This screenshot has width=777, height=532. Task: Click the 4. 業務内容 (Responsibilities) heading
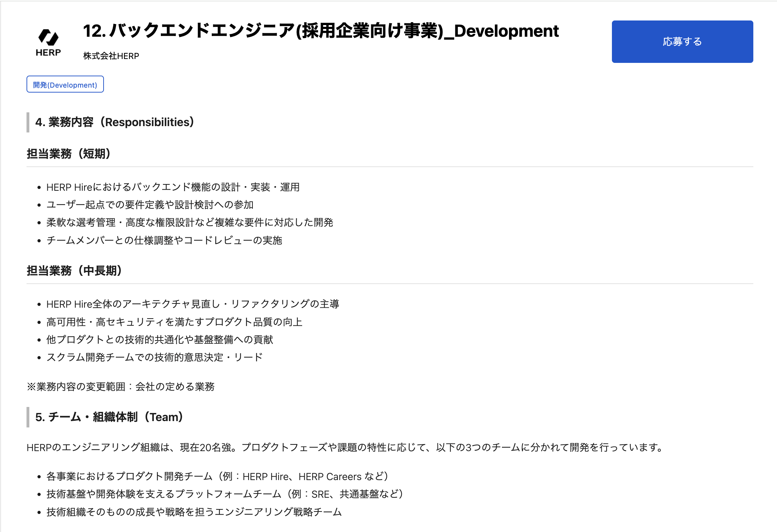coord(115,122)
